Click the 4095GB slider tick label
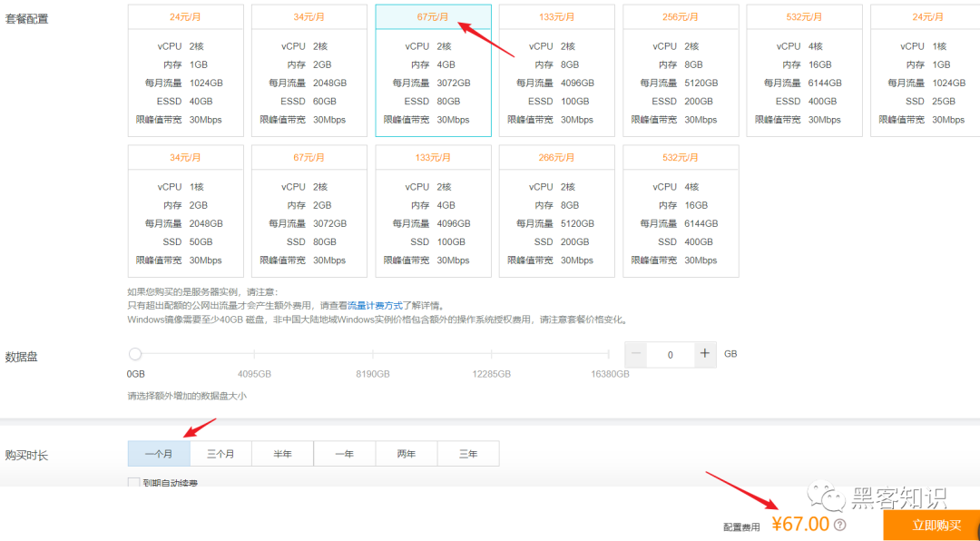This screenshot has width=980, height=541. pos(254,374)
